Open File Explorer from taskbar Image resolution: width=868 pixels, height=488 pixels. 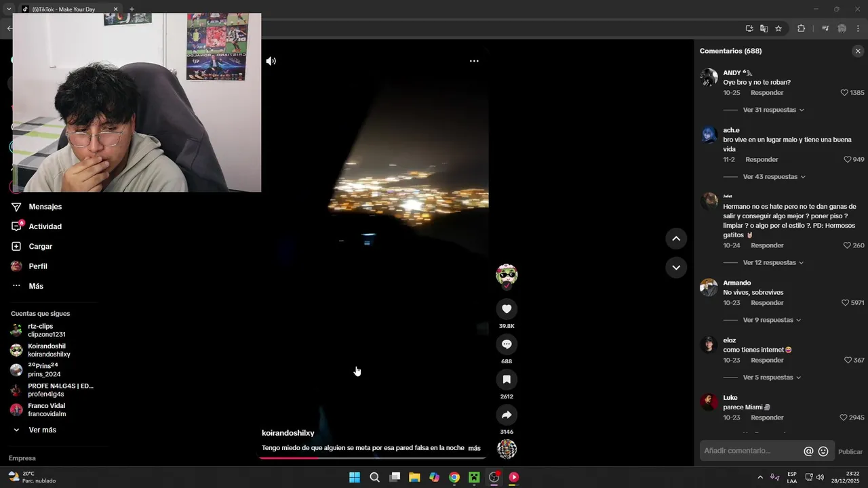pos(414,477)
